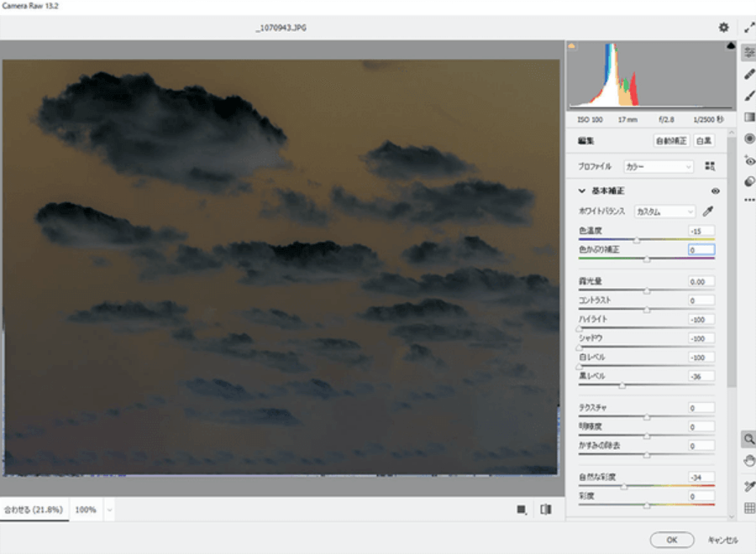Click the 1/2500 秒 shutter speed text
The width and height of the screenshot is (756, 554).
click(x=708, y=119)
